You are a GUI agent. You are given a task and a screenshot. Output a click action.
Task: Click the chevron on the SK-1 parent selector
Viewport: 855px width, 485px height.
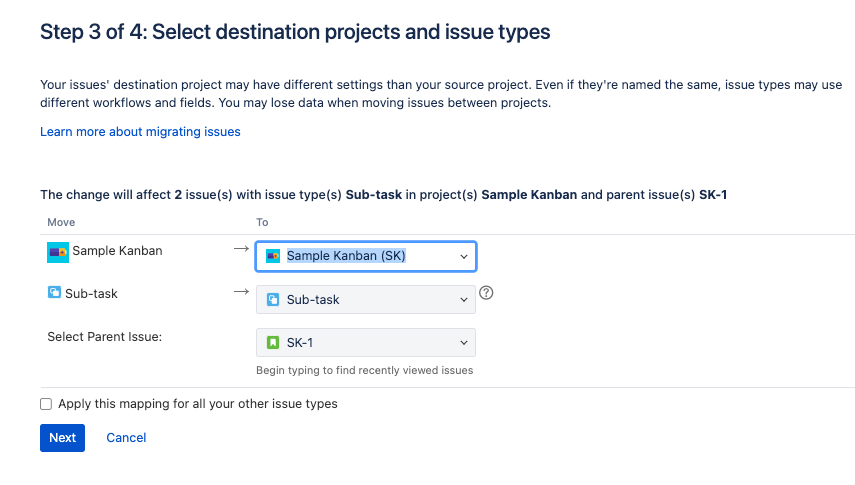pyautogui.click(x=463, y=343)
